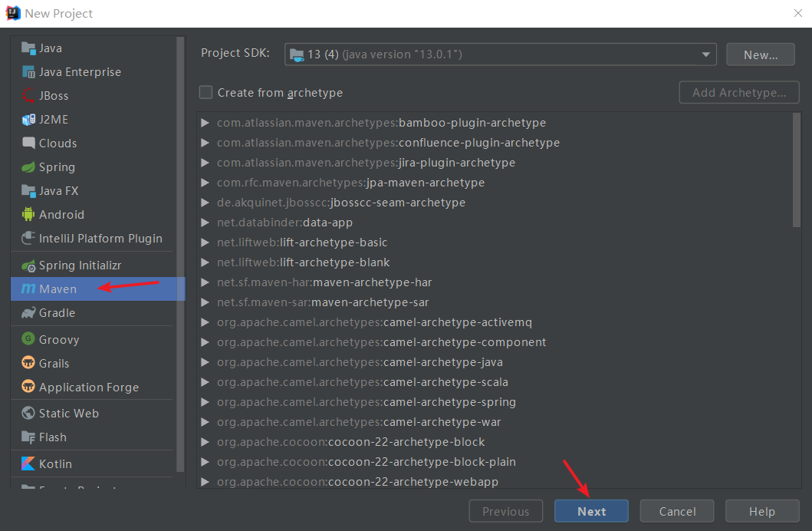Expand jbosscc-seam-archetype entry
812x531 pixels.
click(x=205, y=203)
